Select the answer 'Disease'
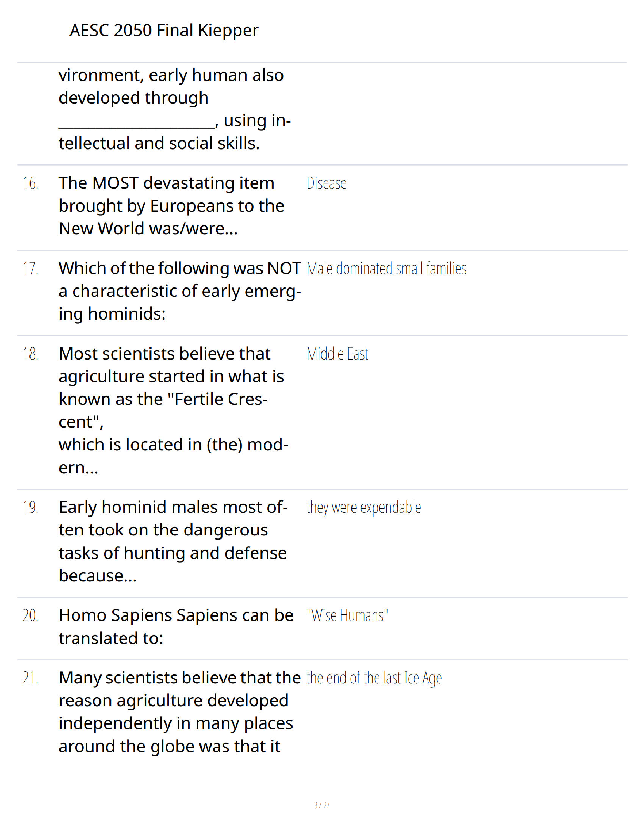 [327, 184]
